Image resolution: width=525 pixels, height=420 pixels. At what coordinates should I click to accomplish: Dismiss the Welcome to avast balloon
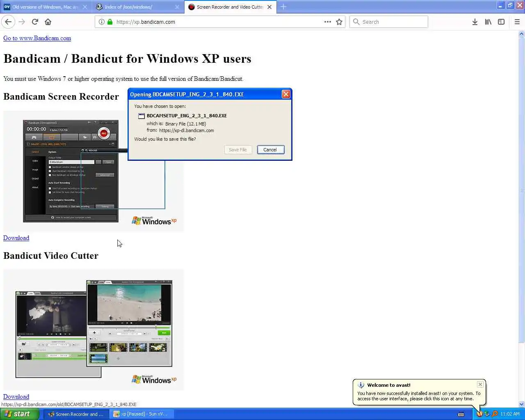tap(480, 384)
